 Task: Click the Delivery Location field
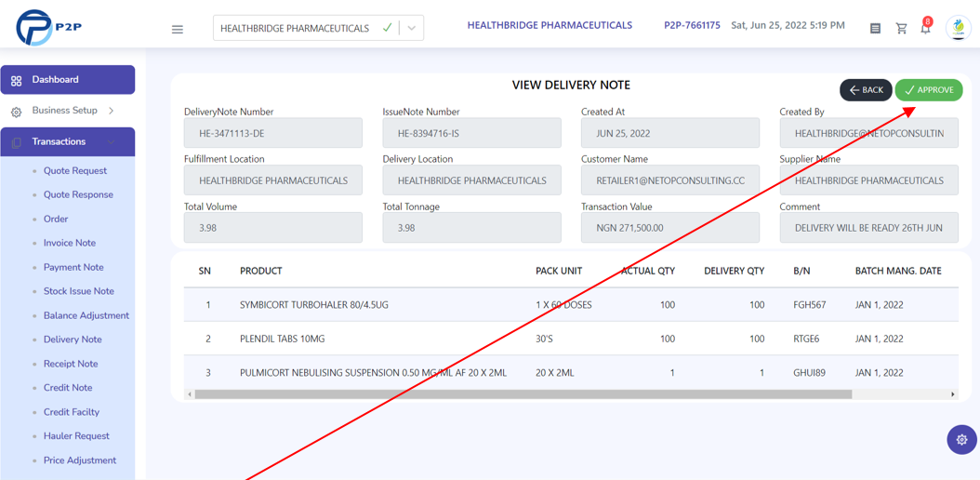pyautogui.click(x=472, y=180)
